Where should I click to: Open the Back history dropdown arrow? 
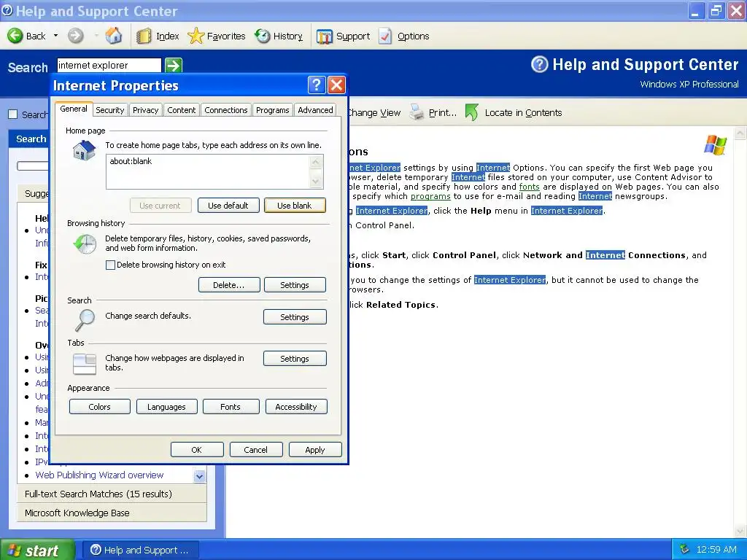point(55,36)
